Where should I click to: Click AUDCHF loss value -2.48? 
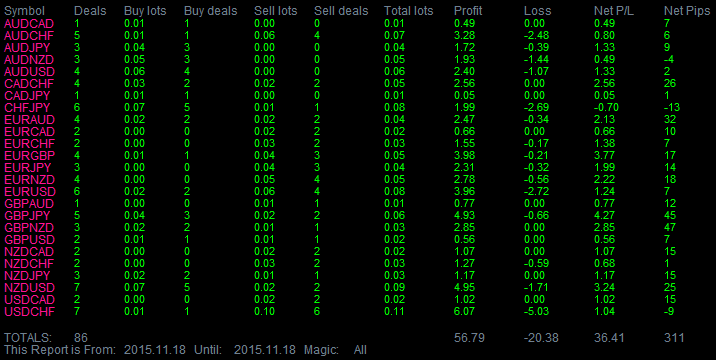click(537, 36)
